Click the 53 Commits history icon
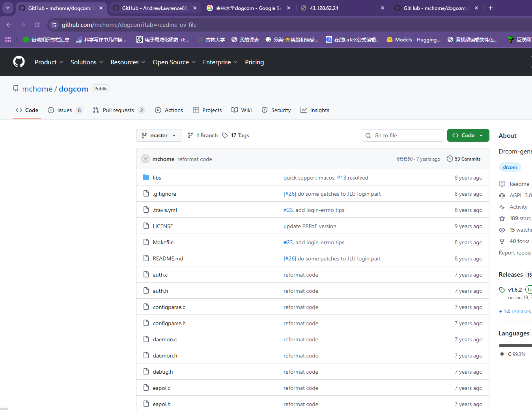 click(x=450, y=159)
